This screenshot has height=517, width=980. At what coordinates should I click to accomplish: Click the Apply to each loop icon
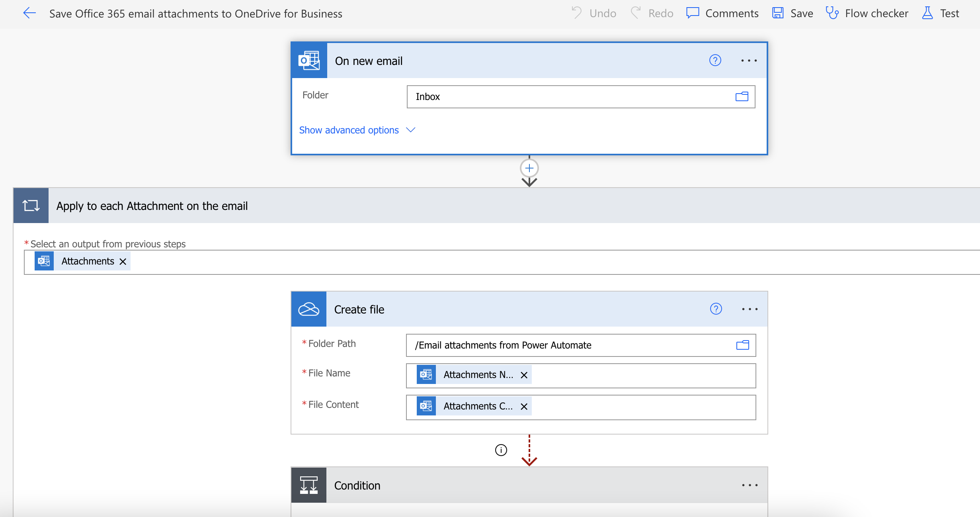pyautogui.click(x=31, y=206)
